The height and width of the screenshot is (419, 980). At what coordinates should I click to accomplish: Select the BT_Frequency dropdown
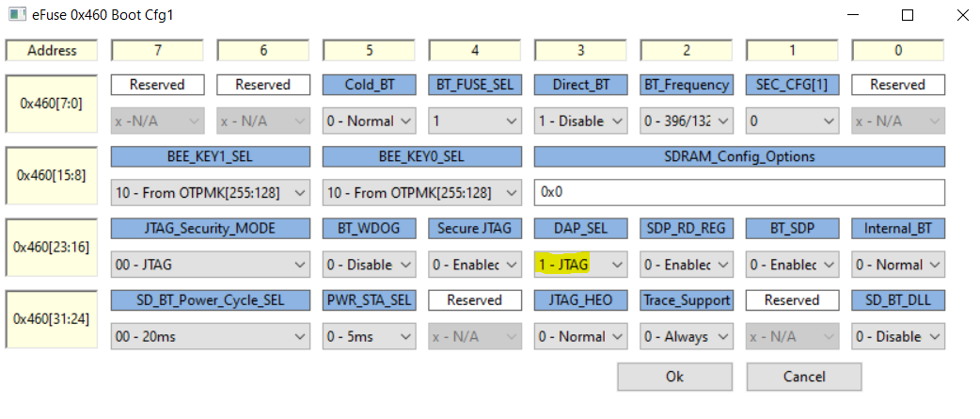[686, 121]
